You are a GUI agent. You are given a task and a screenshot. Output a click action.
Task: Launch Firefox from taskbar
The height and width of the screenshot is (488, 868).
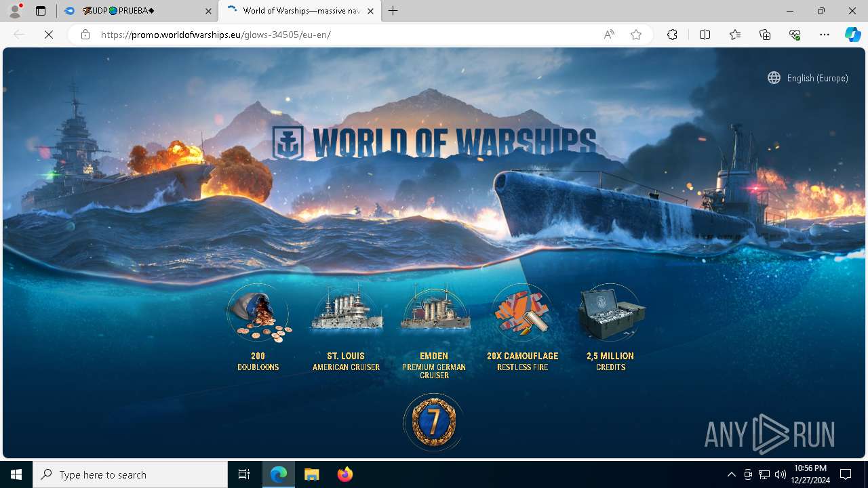tap(344, 474)
